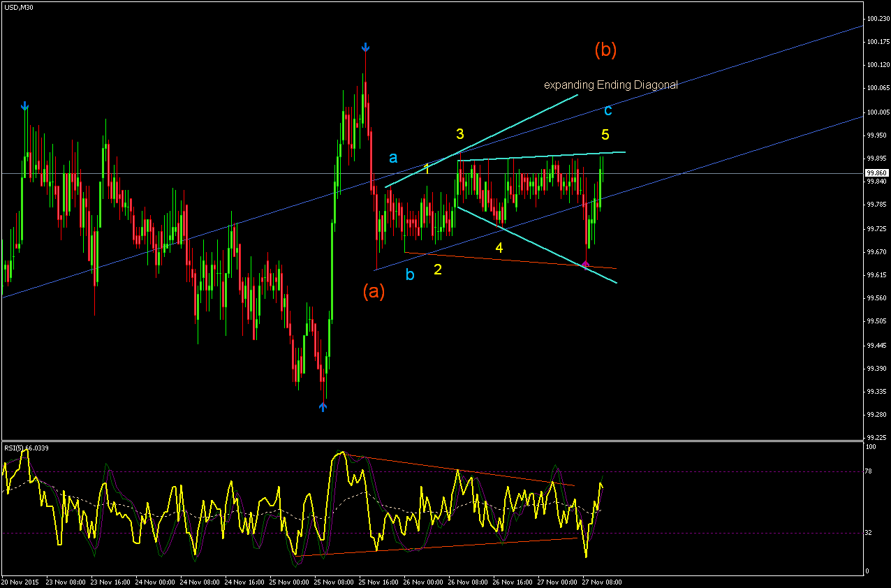
Task: Select the orange (a) wave label
Action: (x=374, y=291)
